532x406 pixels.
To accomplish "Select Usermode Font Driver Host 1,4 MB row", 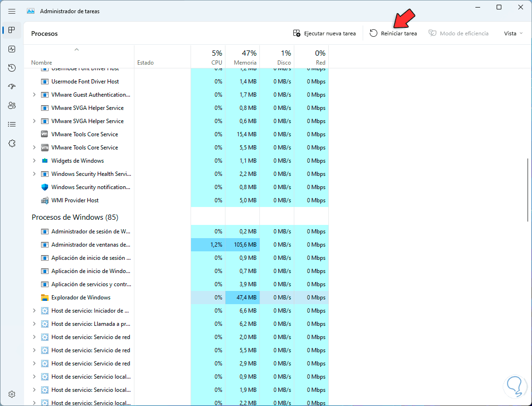I will point(176,82).
